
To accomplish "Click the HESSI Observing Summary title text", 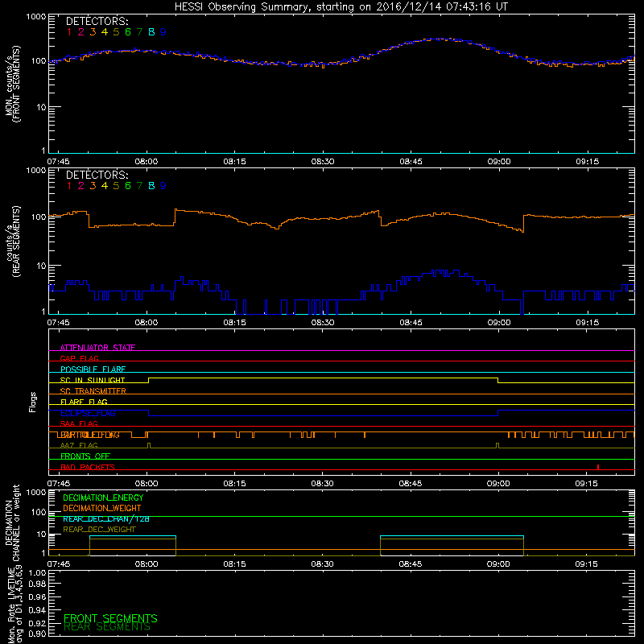I will (341, 6).
